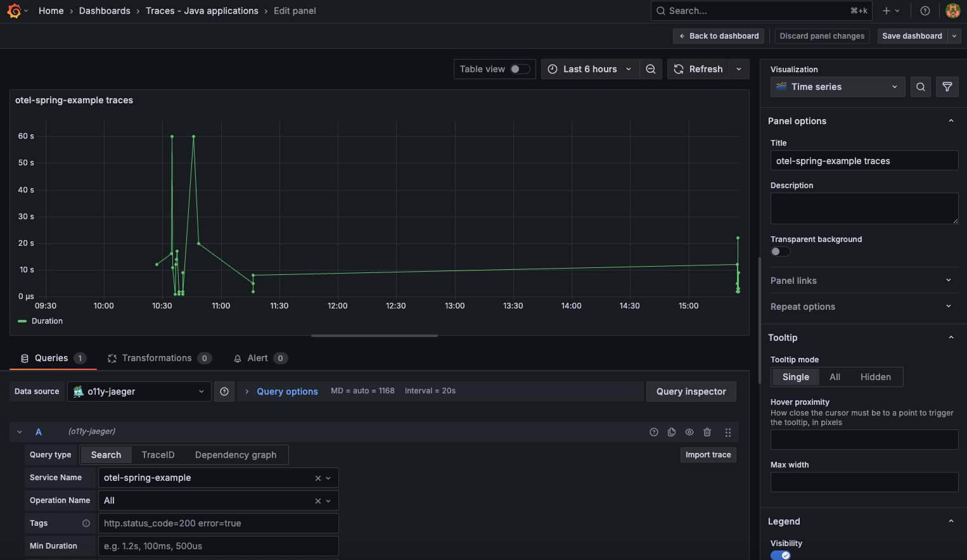This screenshot has width=967, height=560.
Task: Click the Min Duration input field
Action: coord(219,546)
